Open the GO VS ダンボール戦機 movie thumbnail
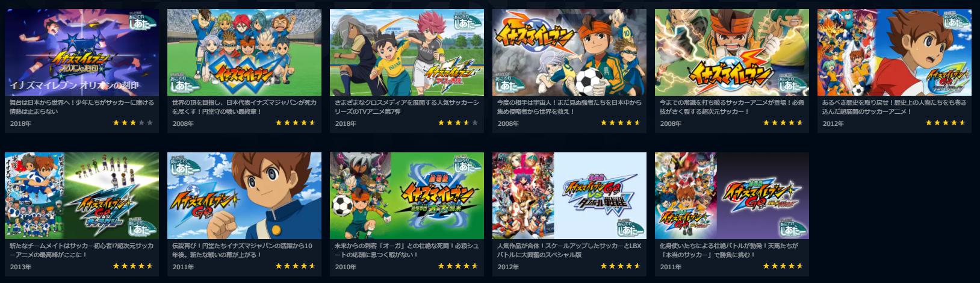The image size is (980, 283). [x=569, y=196]
